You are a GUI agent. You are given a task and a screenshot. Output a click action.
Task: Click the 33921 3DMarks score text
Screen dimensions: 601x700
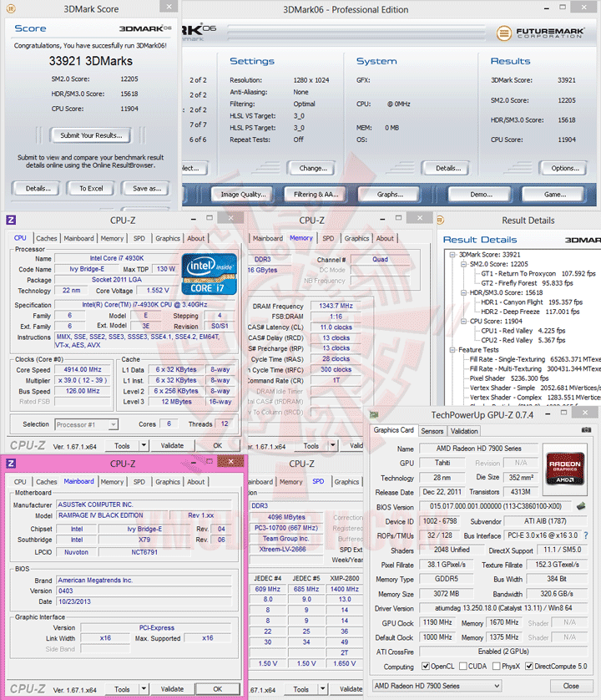pos(91,61)
